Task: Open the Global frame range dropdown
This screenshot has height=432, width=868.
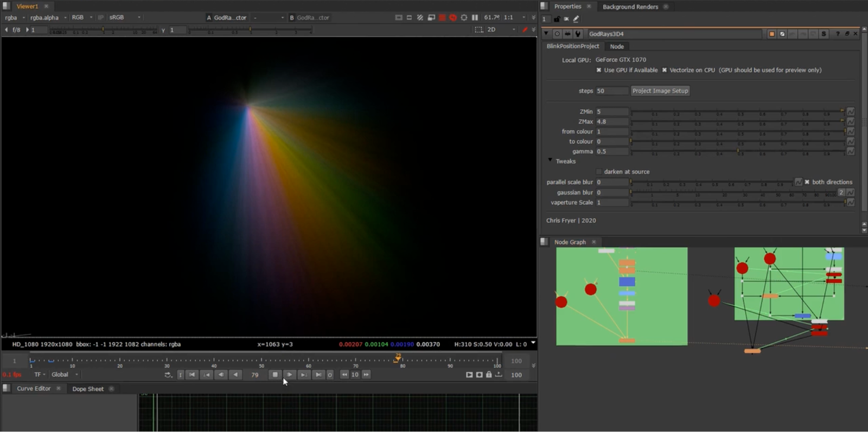Action: coord(65,375)
